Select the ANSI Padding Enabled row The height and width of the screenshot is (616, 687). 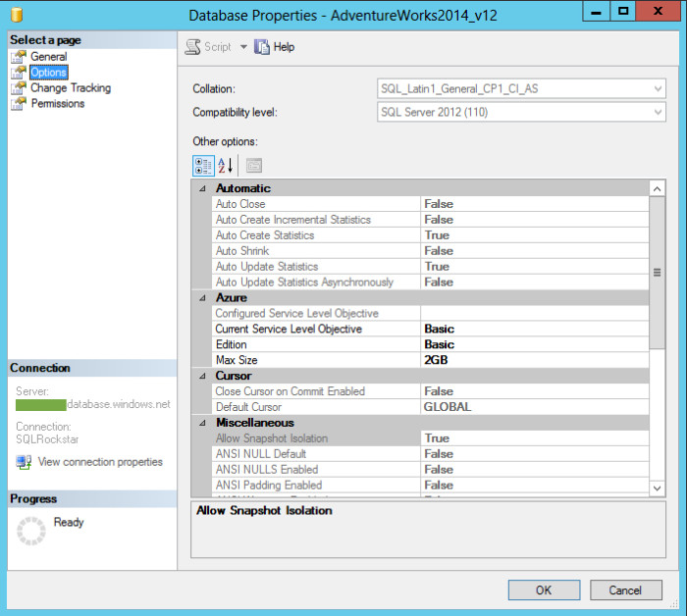(430, 486)
